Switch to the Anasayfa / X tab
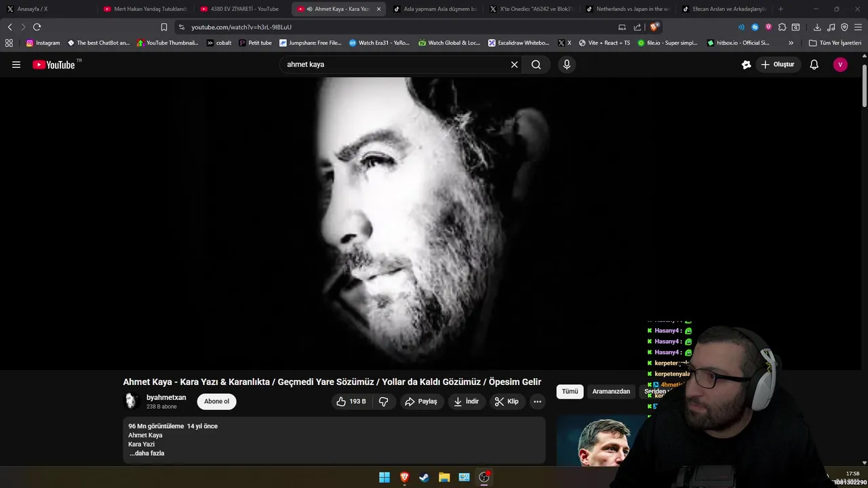Image resolution: width=868 pixels, height=488 pixels. click(47, 9)
